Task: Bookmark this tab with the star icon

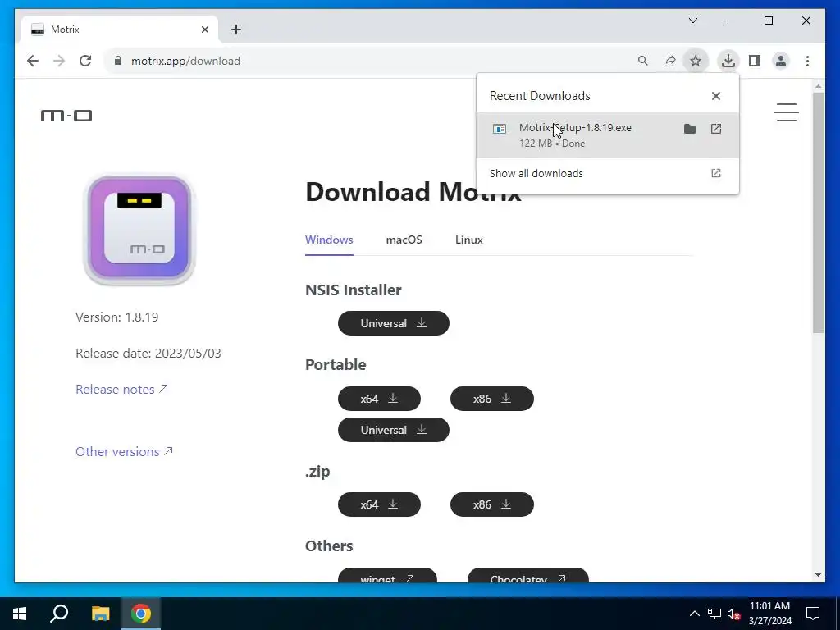Action: pyautogui.click(x=696, y=61)
